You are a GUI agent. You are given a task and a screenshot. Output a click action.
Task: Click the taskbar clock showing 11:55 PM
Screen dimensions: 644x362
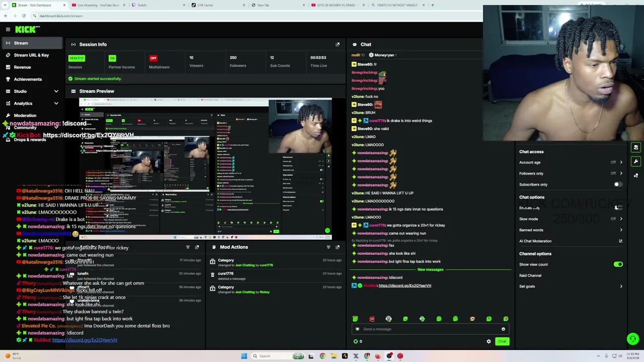632,356
